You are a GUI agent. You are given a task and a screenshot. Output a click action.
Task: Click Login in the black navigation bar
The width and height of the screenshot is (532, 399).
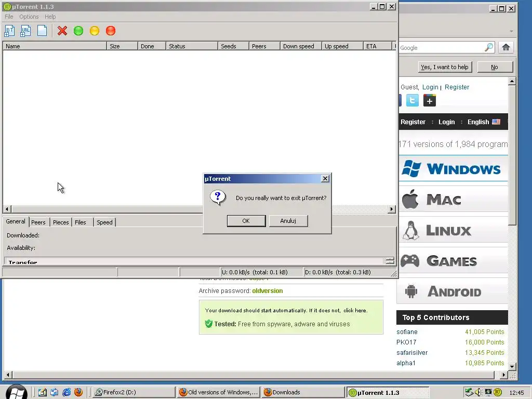coord(446,122)
